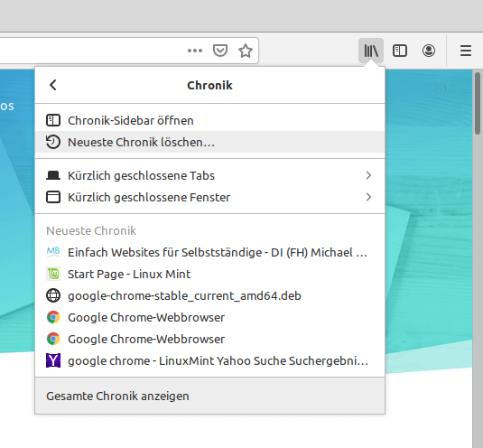Open the Library toolbar button
483x448 pixels.
point(371,51)
